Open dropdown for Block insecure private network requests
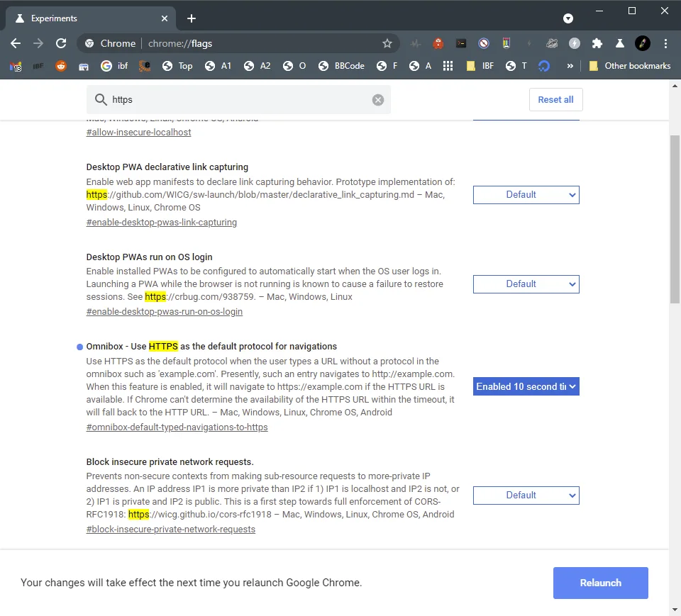This screenshot has width=681, height=616. tap(526, 495)
